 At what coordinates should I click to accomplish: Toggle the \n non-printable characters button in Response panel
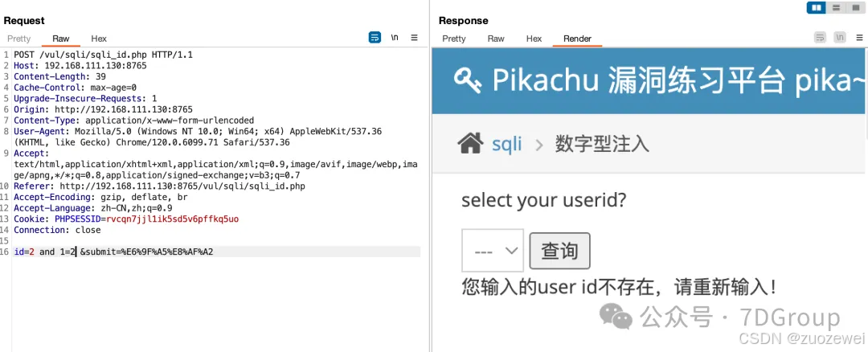point(840,38)
